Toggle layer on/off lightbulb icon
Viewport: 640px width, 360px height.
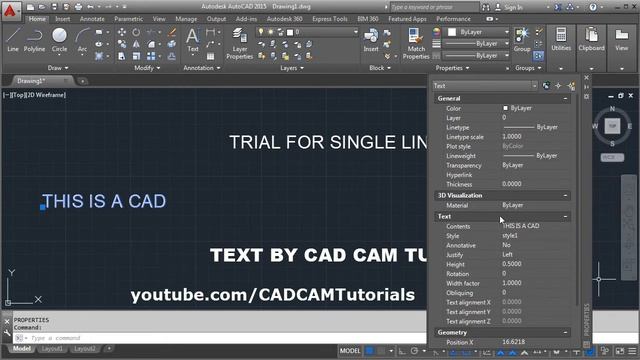coord(261,32)
